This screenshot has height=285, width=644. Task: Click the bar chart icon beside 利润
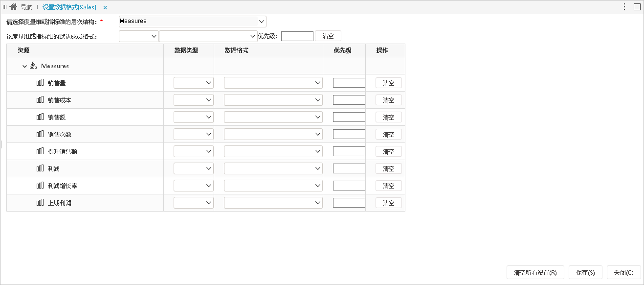pyautogui.click(x=40, y=168)
